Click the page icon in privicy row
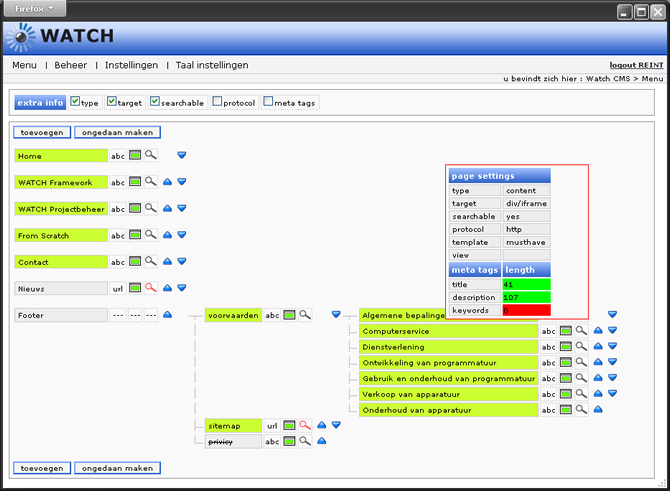The image size is (670, 491). pos(289,441)
